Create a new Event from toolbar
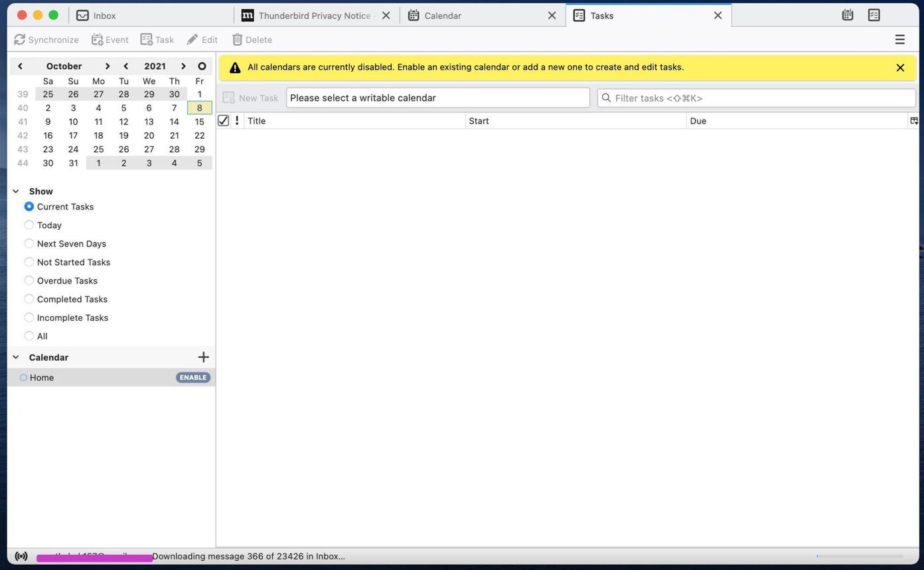Screen dimensions: 924x570 coord(110,40)
